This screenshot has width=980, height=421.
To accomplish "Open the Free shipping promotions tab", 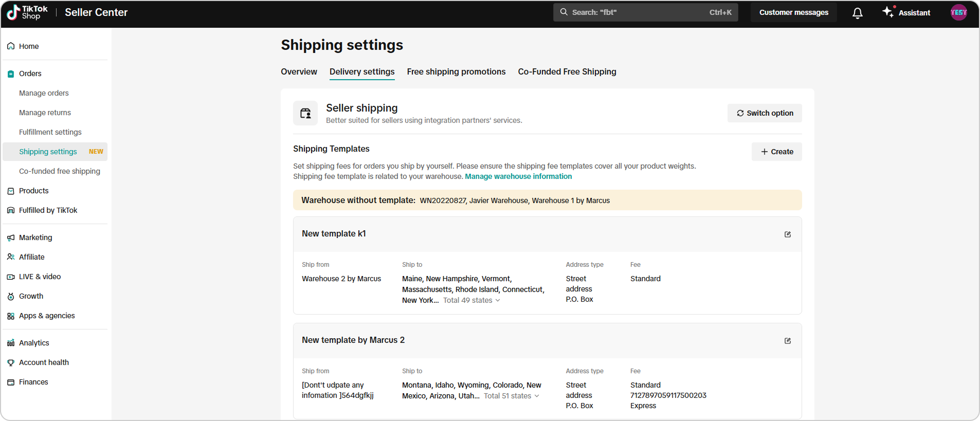I will click(x=456, y=72).
